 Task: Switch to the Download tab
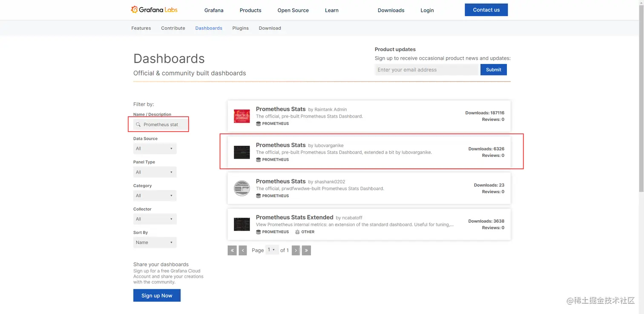pyautogui.click(x=270, y=28)
